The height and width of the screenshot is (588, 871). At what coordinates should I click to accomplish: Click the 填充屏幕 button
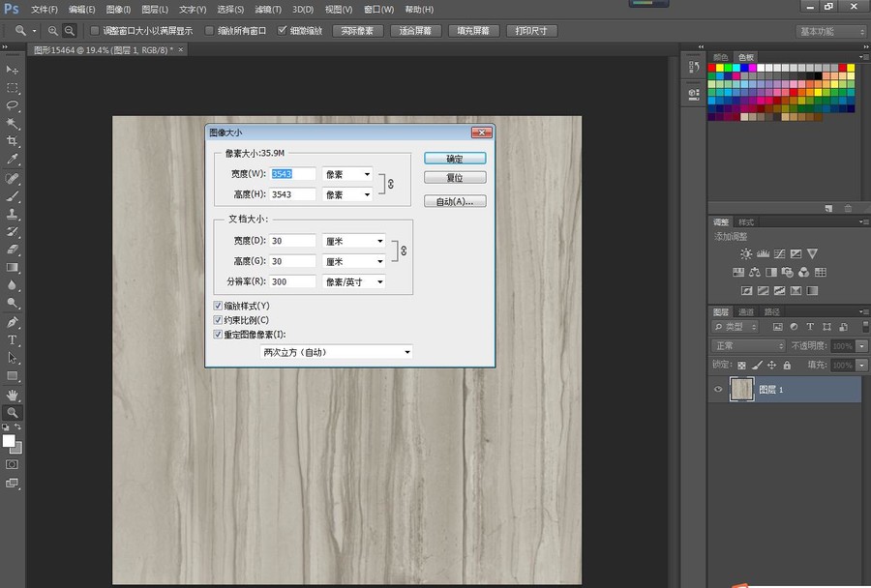click(473, 31)
